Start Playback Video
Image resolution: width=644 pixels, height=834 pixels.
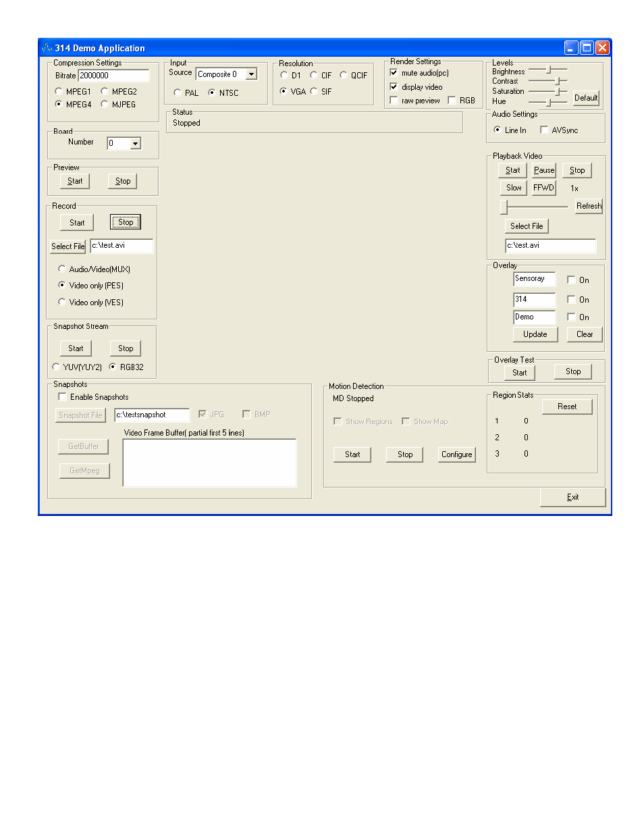513,170
